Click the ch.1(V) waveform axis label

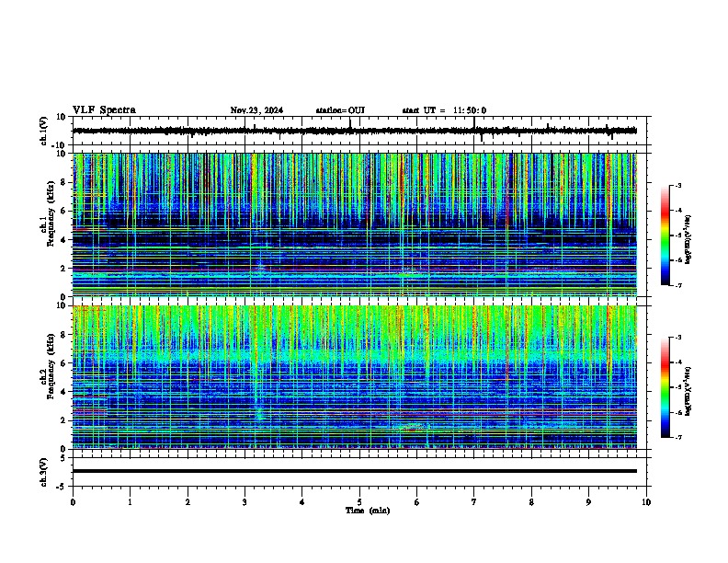44,131
